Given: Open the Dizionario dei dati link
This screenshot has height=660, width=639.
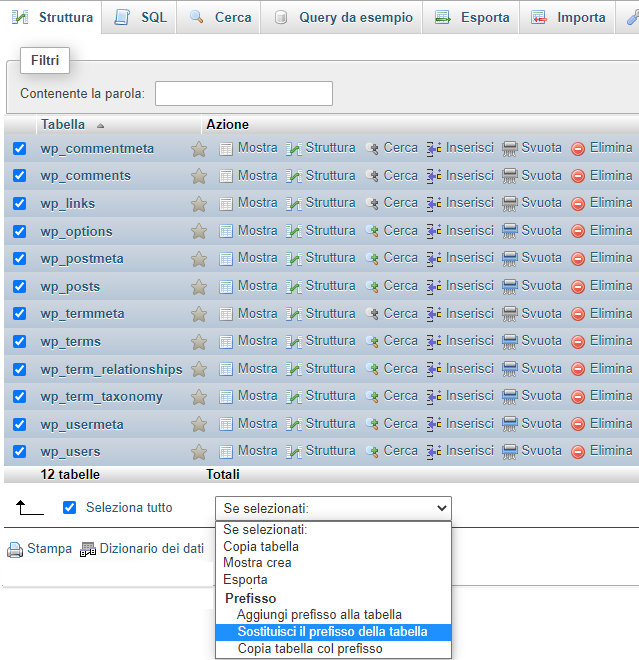Looking at the screenshot, I should (151, 549).
